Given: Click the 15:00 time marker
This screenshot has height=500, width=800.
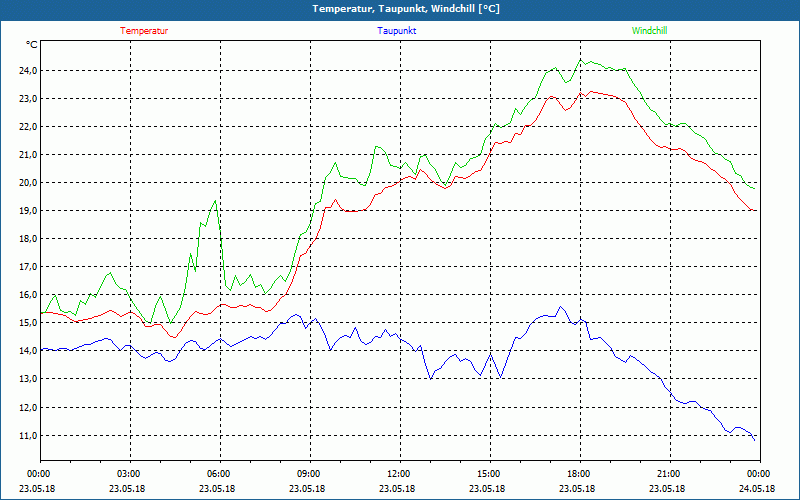Looking at the screenshot, I should tap(489, 474).
